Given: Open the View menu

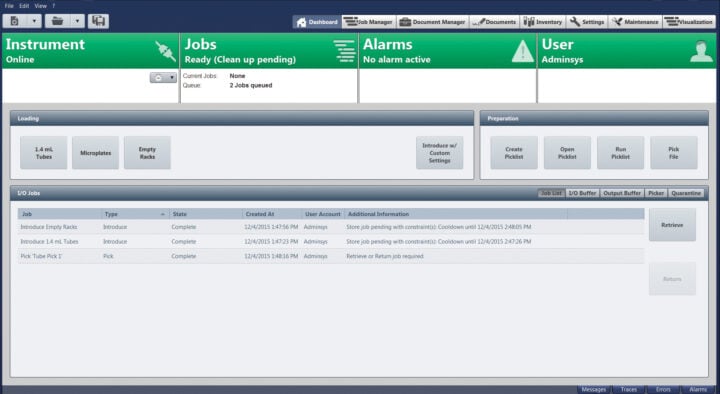Looking at the screenshot, I should [40, 6].
